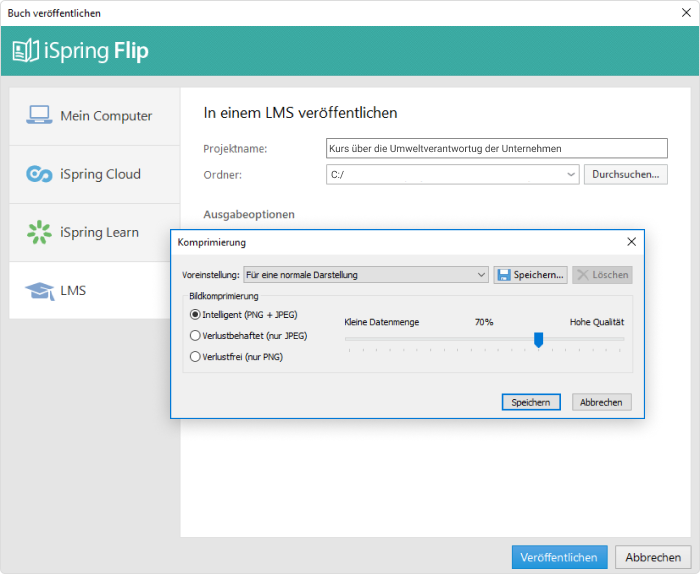Screen dimensions: 700x574
Task: Click the X icon on Löschen button
Action: click(583, 275)
